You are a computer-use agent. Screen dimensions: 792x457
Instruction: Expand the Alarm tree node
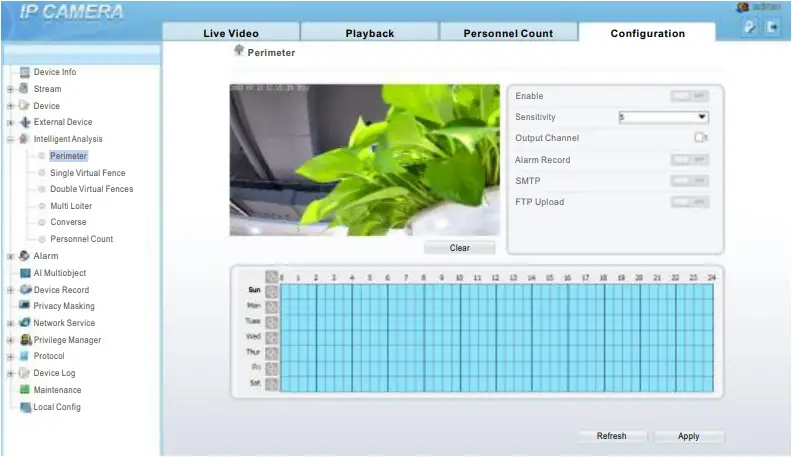coord(10,257)
